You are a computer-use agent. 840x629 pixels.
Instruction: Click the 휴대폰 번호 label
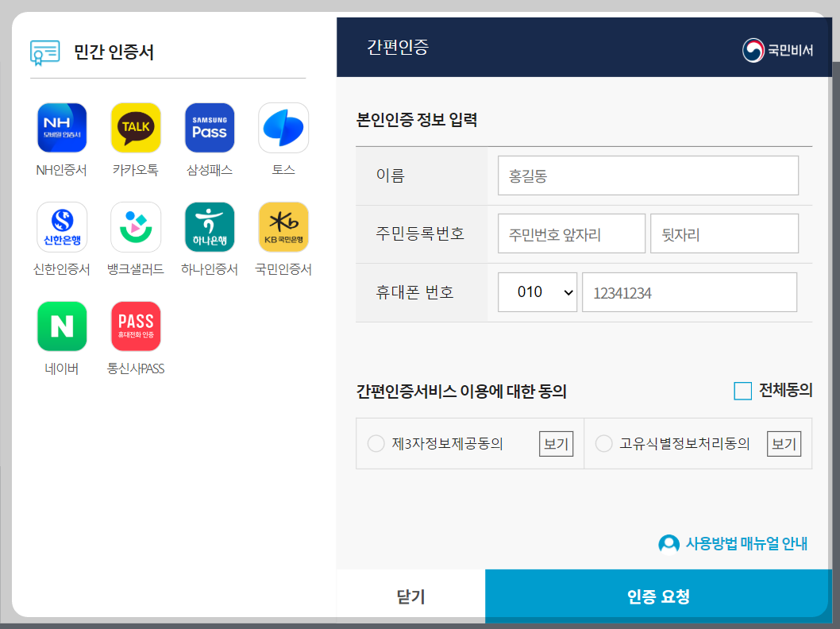[x=414, y=292]
